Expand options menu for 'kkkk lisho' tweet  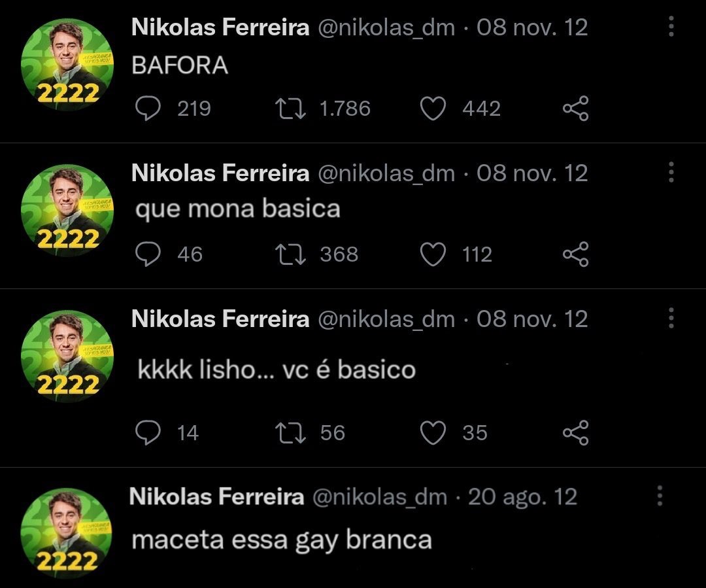pos(671,319)
